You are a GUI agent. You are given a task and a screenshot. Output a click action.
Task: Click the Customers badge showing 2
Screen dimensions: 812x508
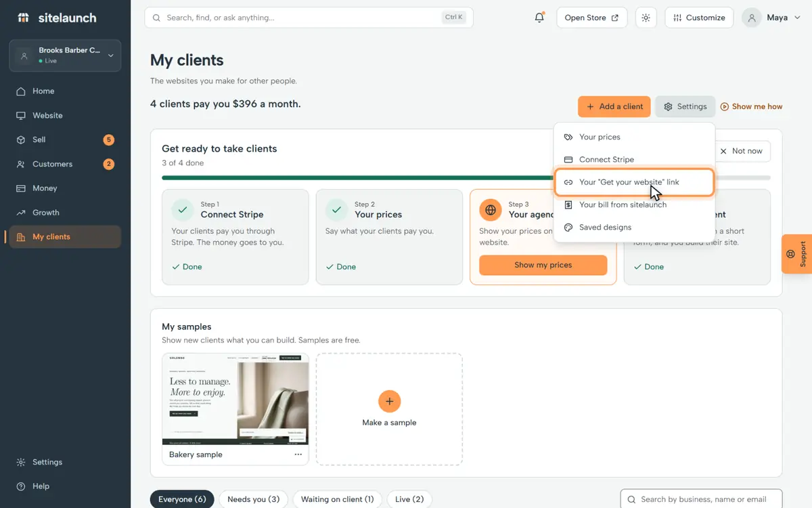[109, 164]
